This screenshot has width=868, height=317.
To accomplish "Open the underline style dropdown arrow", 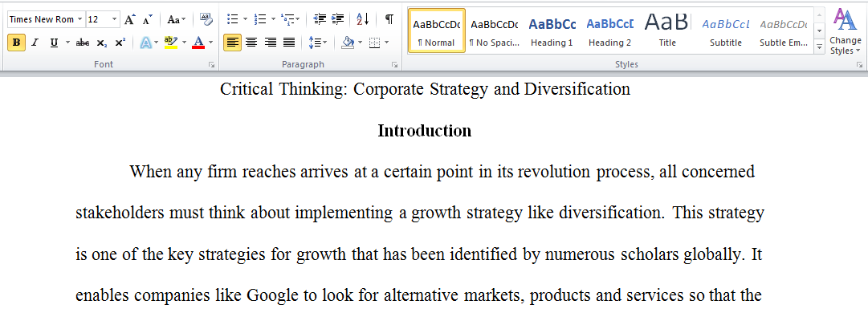I will (x=67, y=43).
